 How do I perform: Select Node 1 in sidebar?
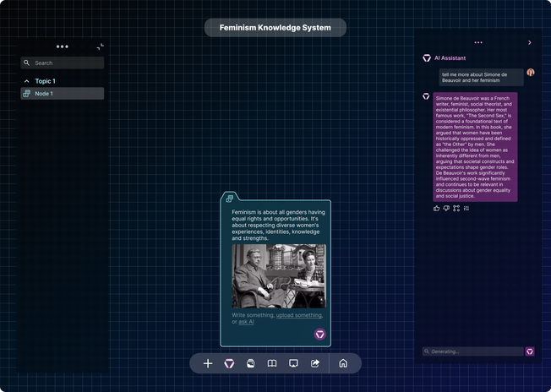63,94
